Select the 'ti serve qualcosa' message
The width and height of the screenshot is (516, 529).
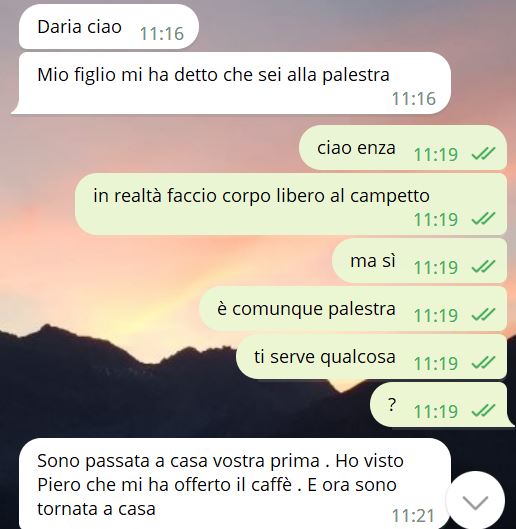pos(371,356)
